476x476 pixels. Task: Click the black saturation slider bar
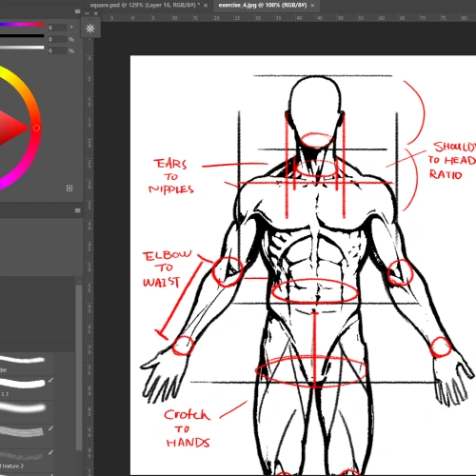point(22,36)
